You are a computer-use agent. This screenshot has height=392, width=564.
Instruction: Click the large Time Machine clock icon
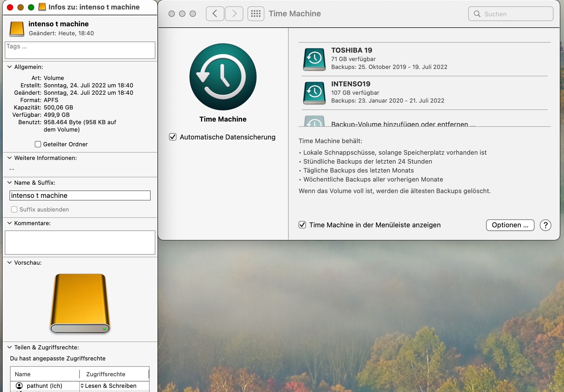point(223,77)
